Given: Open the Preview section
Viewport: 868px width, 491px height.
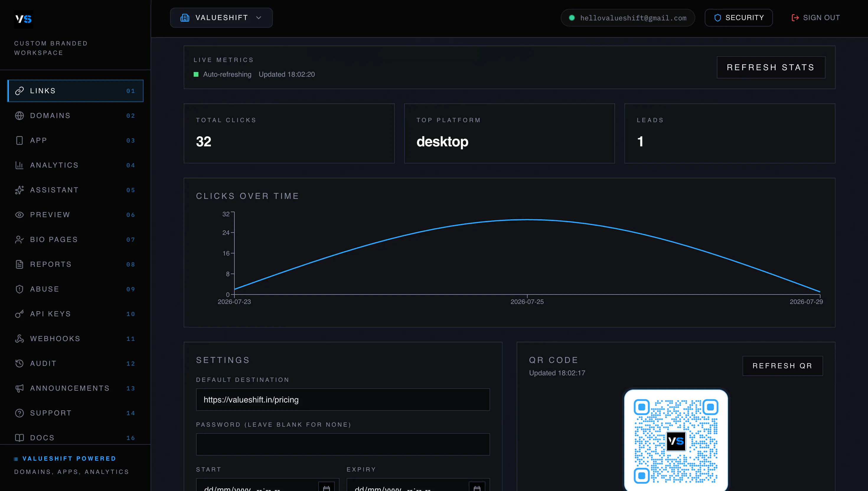Looking at the screenshot, I should (x=75, y=215).
